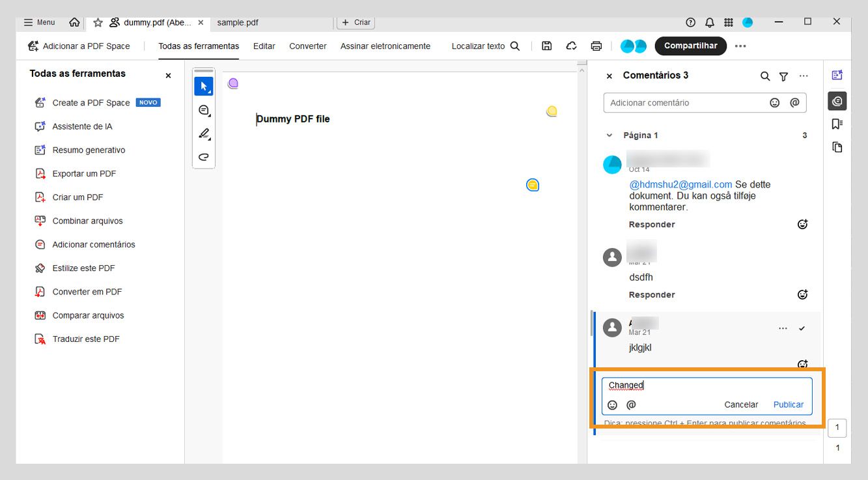Image resolution: width=868 pixels, height=480 pixels.
Task: Choose the selection arrow tool
Action: tap(204, 86)
